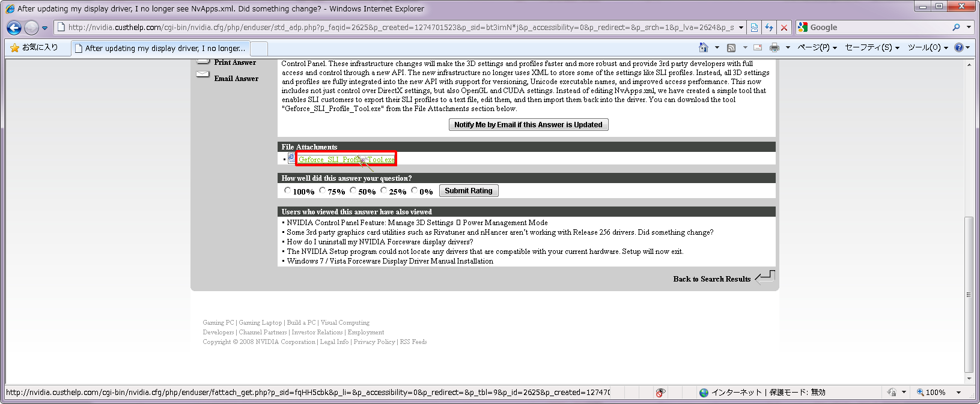Open the ページ(P) menu
Viewport: 980px width, 404px height.
(817, 47)
